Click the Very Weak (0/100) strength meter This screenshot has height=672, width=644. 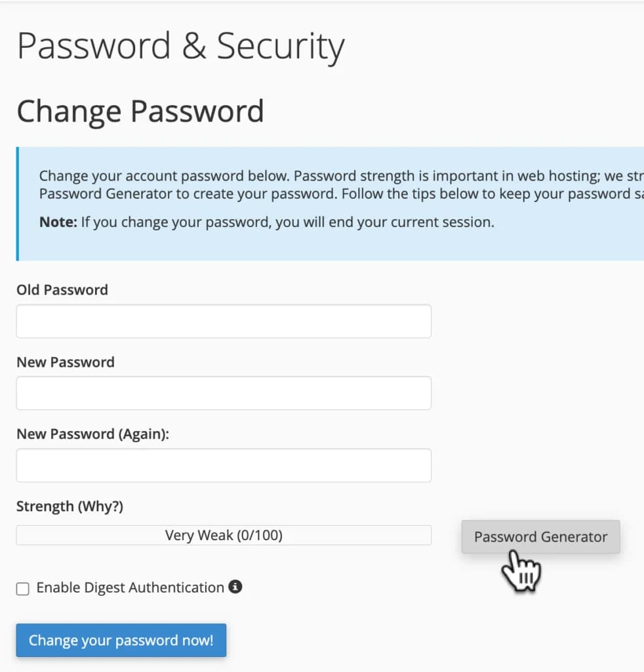(x=223, y=535)
